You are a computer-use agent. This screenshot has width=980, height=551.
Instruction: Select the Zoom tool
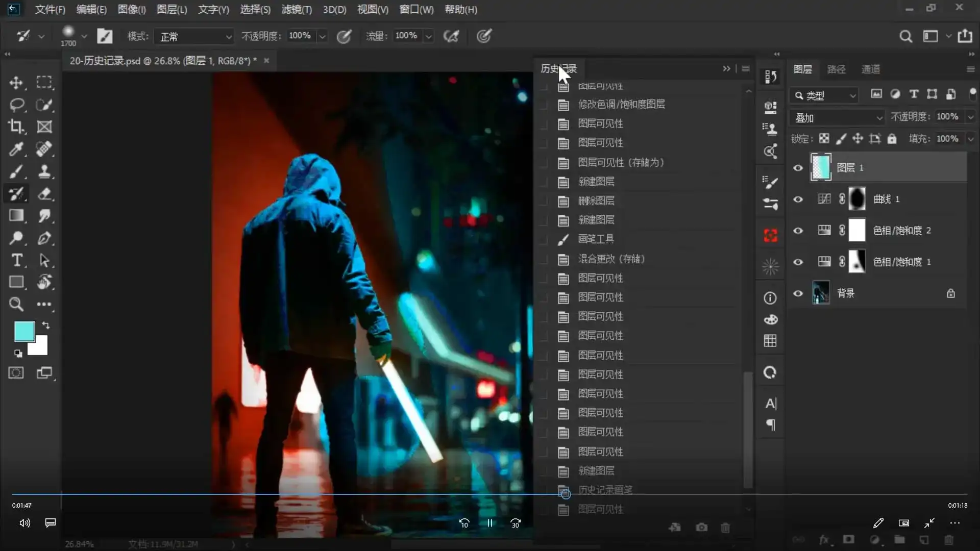click(17, 304)
